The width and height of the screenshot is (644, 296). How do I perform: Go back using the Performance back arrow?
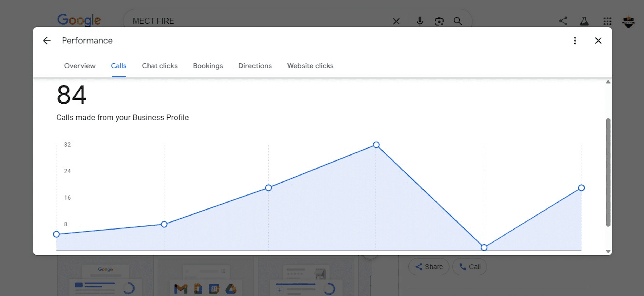pos(47,41)
